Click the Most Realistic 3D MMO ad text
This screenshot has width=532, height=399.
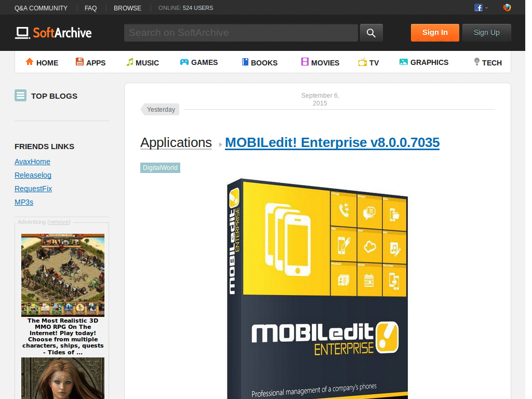(x=63, y=336)
